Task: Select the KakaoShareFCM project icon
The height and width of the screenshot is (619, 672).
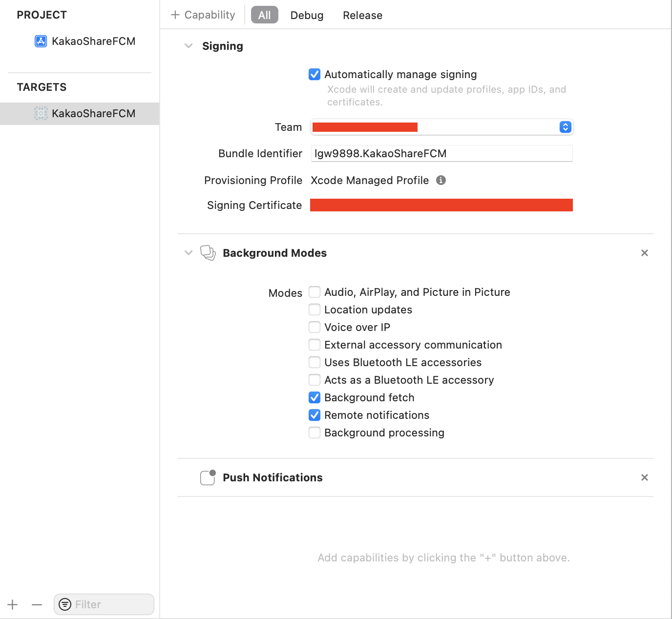Action: point(41,41)
